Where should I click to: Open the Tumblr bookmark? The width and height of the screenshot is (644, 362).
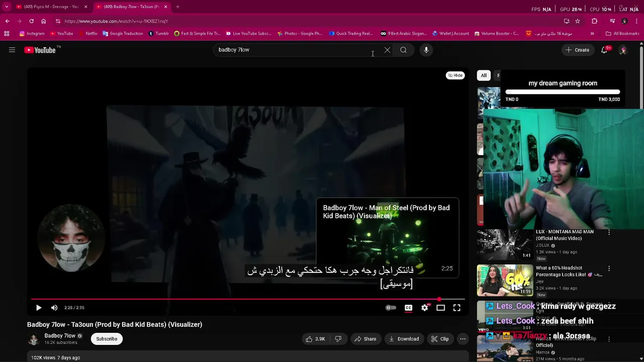coord(158,34)
